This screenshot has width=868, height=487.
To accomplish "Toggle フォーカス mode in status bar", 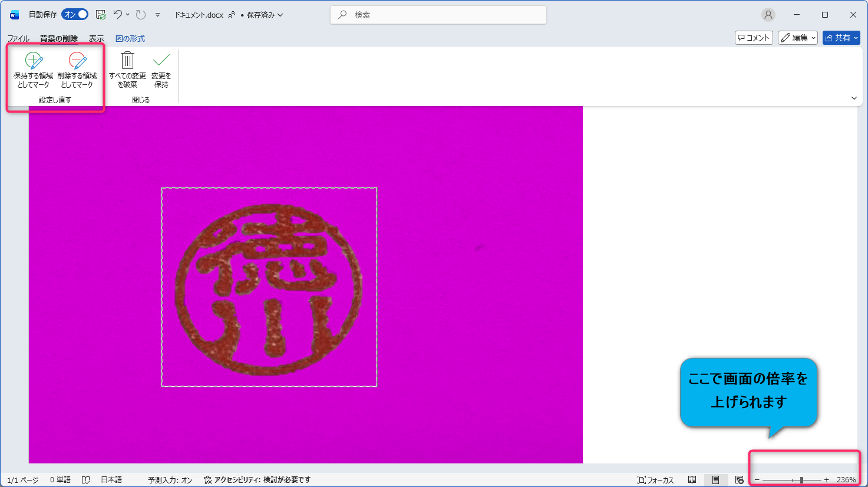I will click(x=655, y=480).
